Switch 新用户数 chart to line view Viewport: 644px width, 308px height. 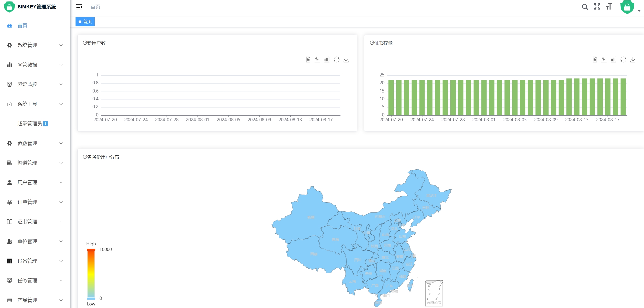[x=317, y=60]
